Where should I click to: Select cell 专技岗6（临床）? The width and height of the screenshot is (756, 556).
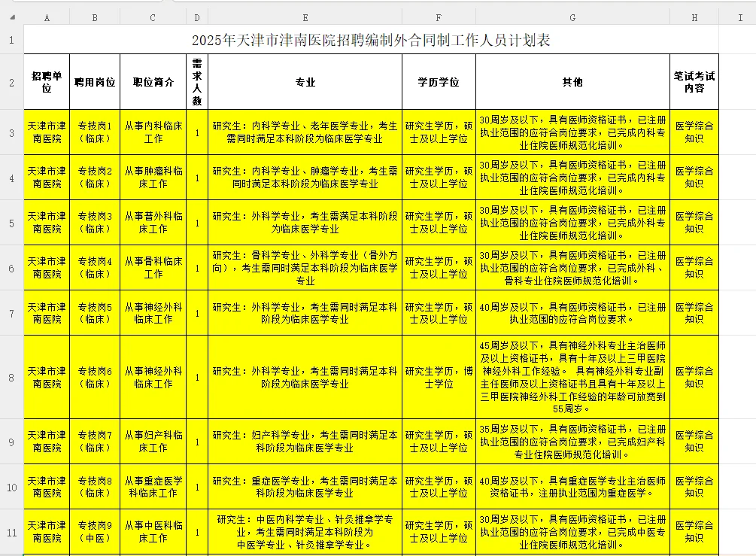pos(95,378)
